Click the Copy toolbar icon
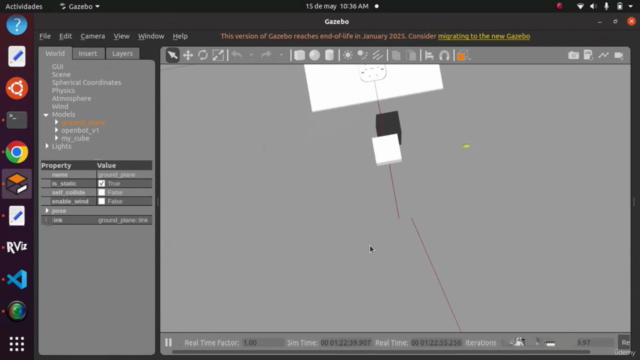640x360 pixels. pos(396,55)
